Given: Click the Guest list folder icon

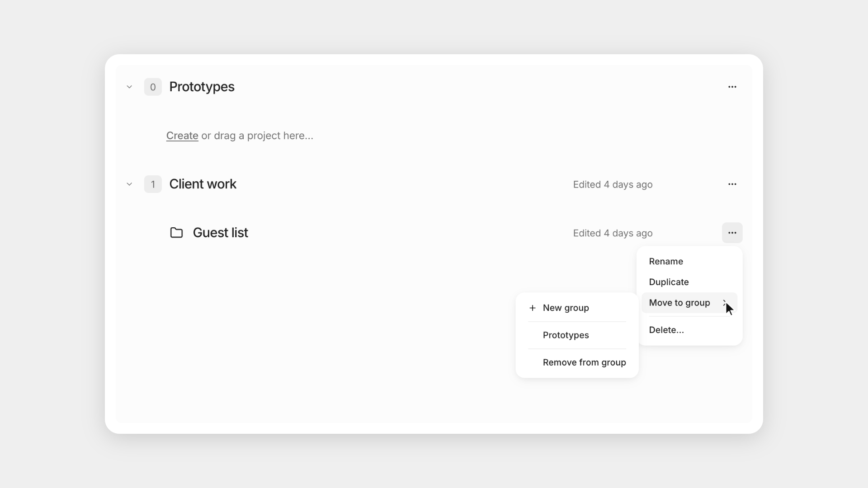Looking at the screenshot, I should (176, 233).
